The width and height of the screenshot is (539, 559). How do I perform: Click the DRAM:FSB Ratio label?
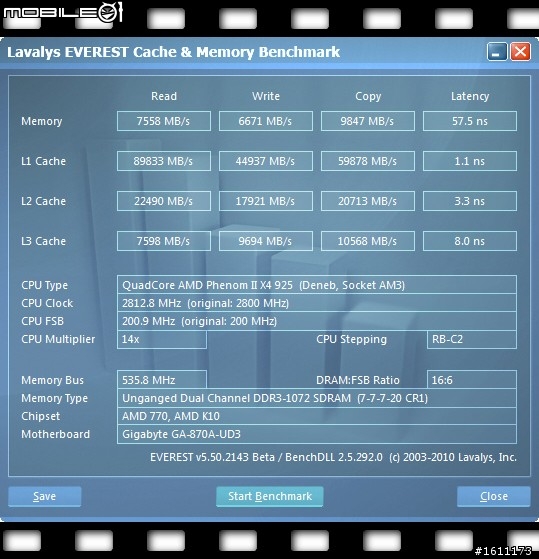point(358,380)
